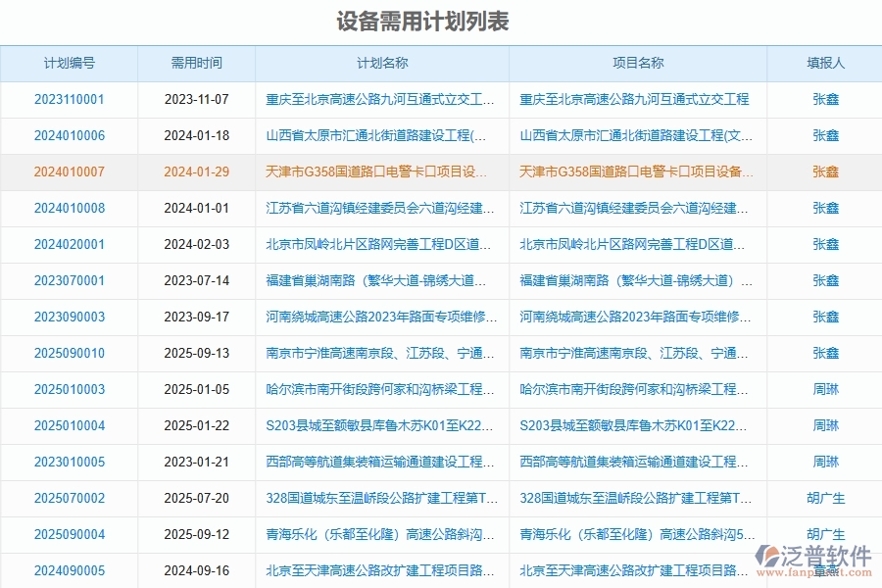Open plan number 2025090010 link
Viewport: 882px width, 588px height.
(x=69, y=353)
